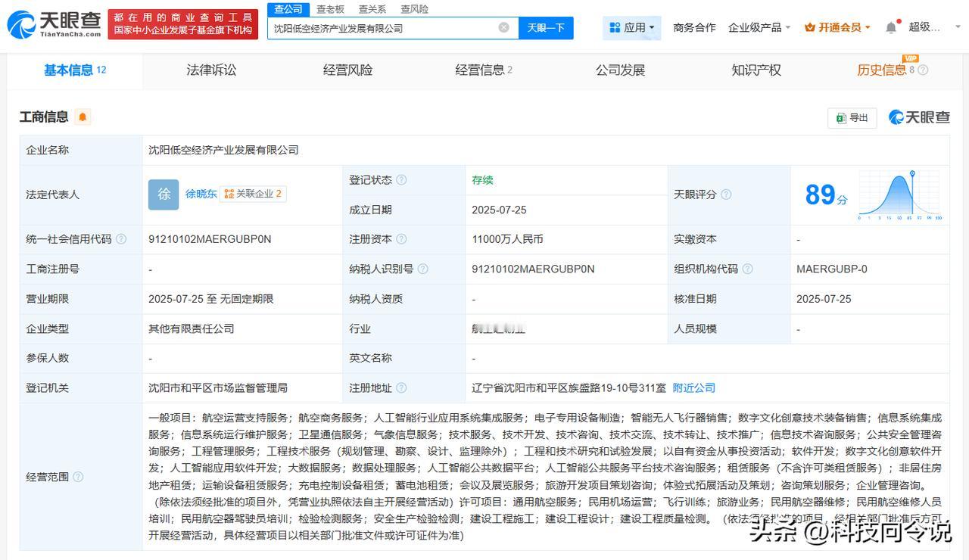Click 89分 score value
969x560 pixels.
coord(826,195)
